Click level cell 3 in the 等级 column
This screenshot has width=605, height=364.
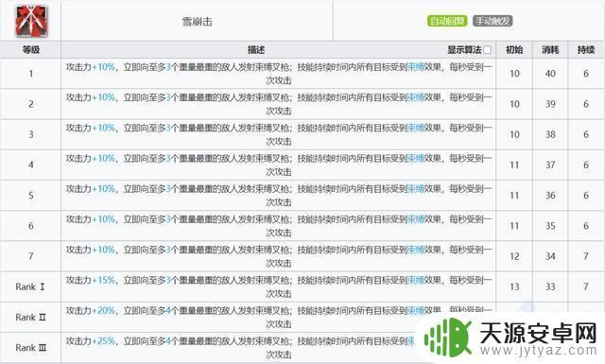tap(31, 134)
